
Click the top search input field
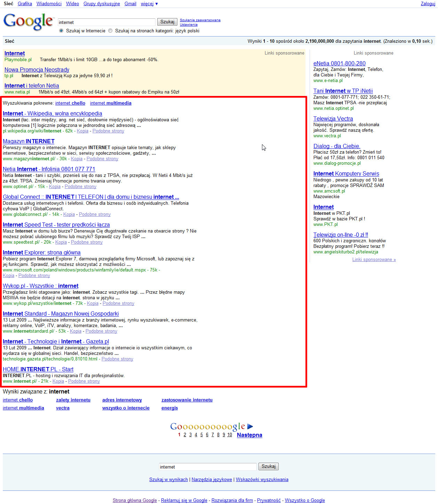tap(106, 22)
